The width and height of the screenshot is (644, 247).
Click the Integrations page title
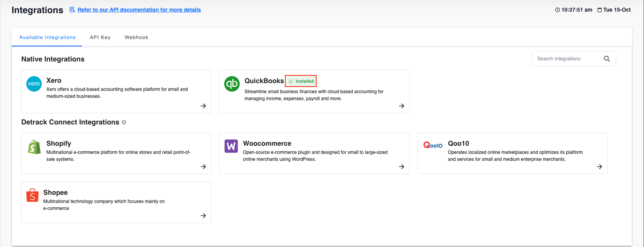click(x=37, y=10)
